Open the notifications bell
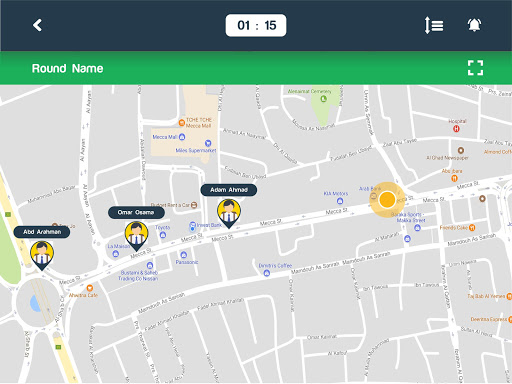 tap(474, 25)
